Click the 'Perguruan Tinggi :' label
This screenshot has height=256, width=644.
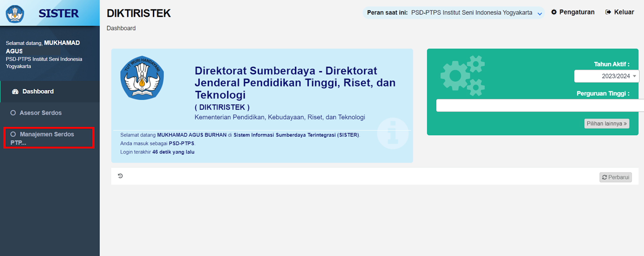pyautogui.click(x=603, y=93)
